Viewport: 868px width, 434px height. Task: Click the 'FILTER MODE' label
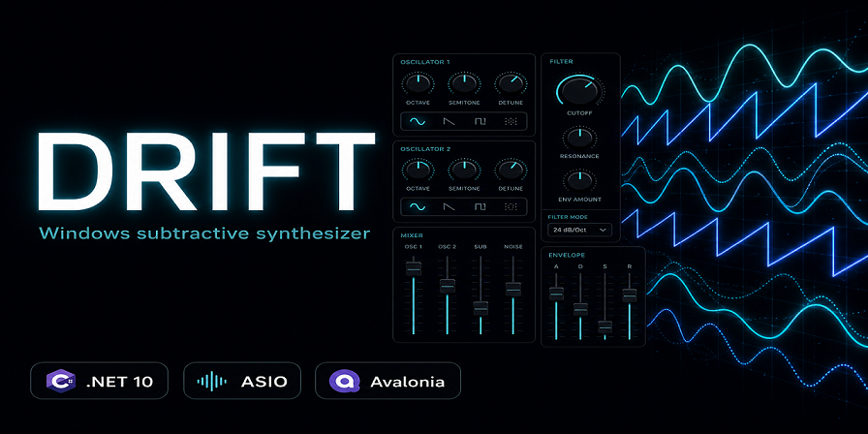coord(568,217)
